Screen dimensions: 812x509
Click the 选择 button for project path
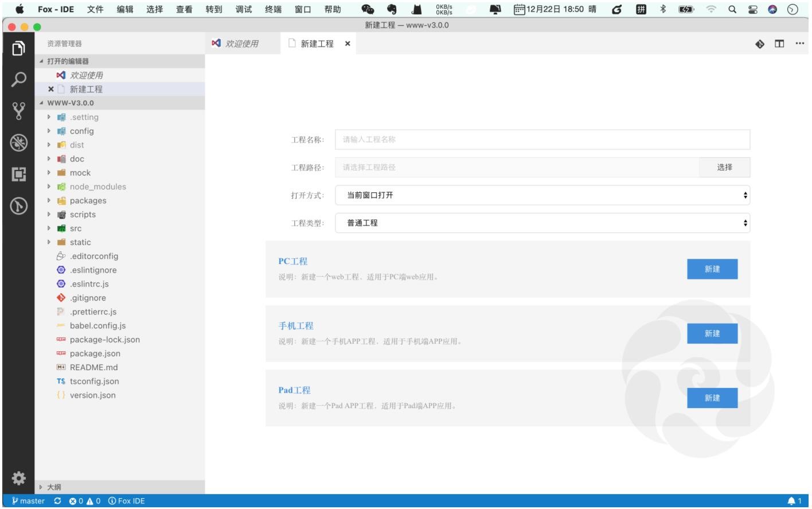coord(724,167)
